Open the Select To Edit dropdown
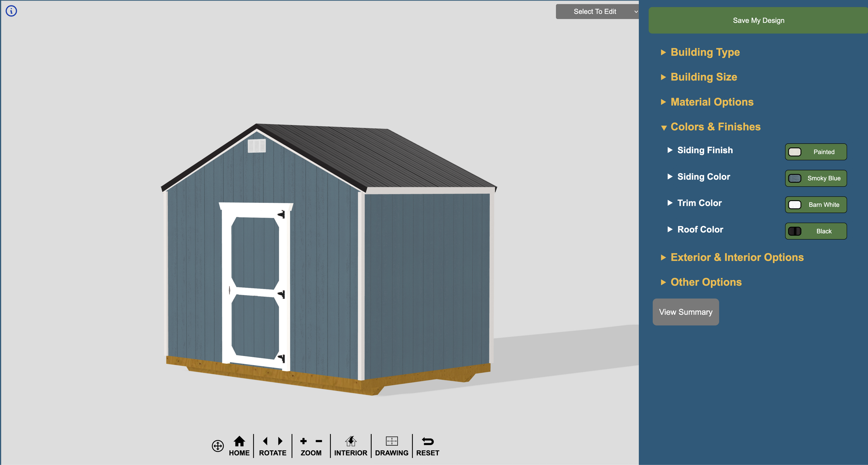 click(x=597, y=12)
